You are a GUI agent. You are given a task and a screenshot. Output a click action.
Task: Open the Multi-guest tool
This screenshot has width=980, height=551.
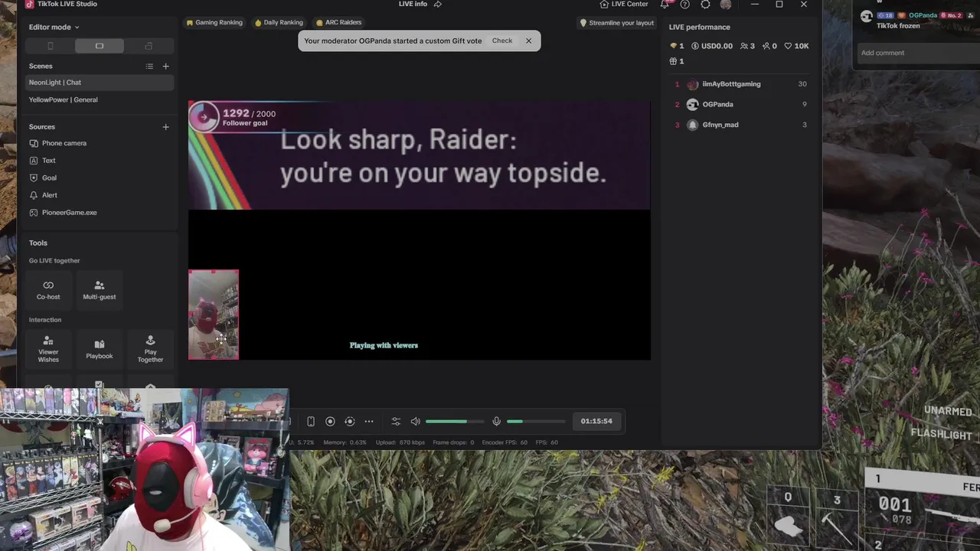pyautogui.click(x=100, y=290)
